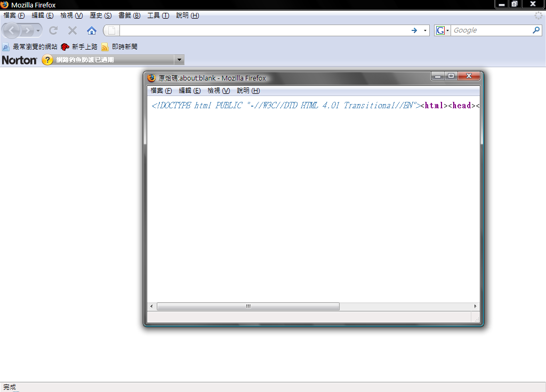
Task: Click the Go arrow in address bar
Action: [414, 30]
